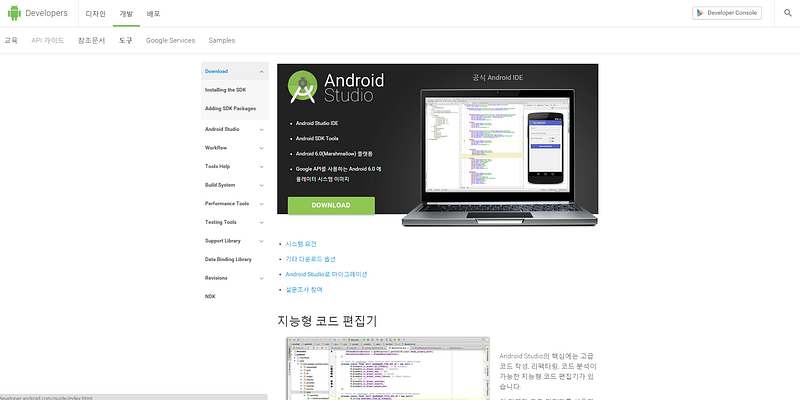Open the 시스템 요건 link

point(301,244)
